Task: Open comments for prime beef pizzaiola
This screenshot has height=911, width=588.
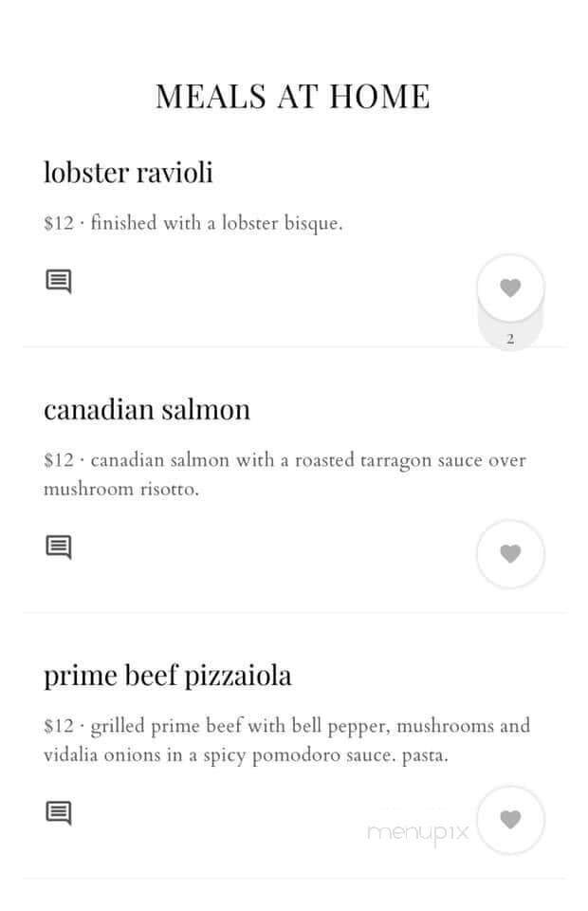Action: [59, 812]
